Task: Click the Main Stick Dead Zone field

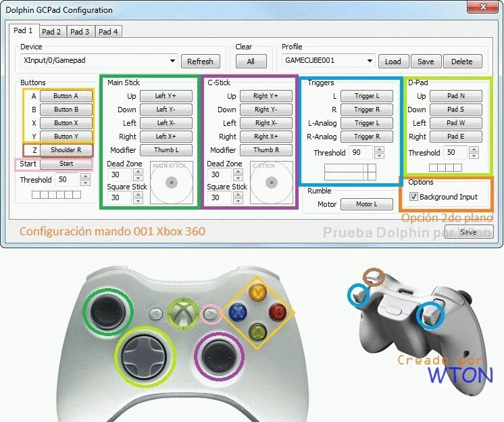Action: click(x=120, y=174)
